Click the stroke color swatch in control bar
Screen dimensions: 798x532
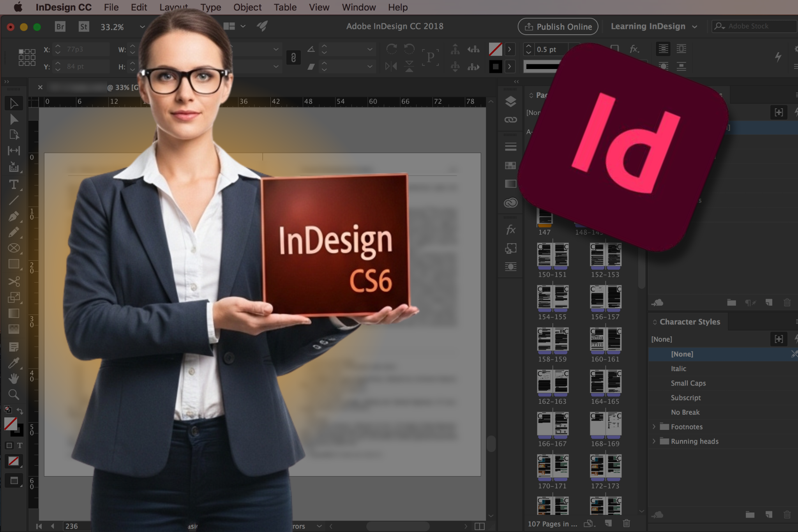tap(496, 67)
